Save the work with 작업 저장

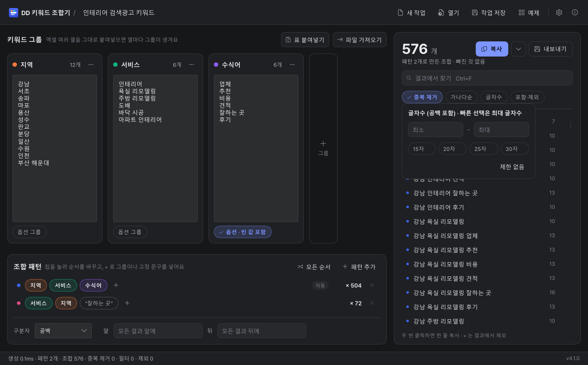coord(489,12)
